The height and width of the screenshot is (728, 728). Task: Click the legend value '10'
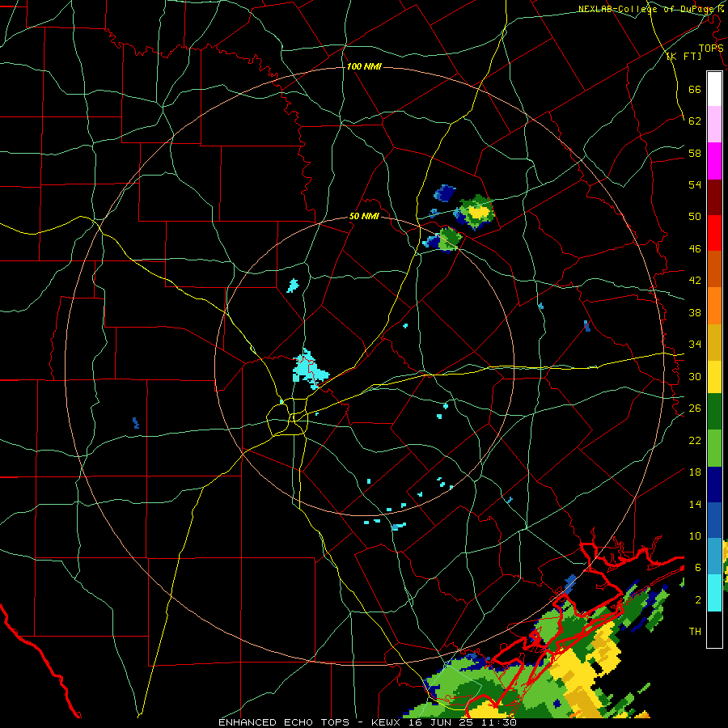695,536
